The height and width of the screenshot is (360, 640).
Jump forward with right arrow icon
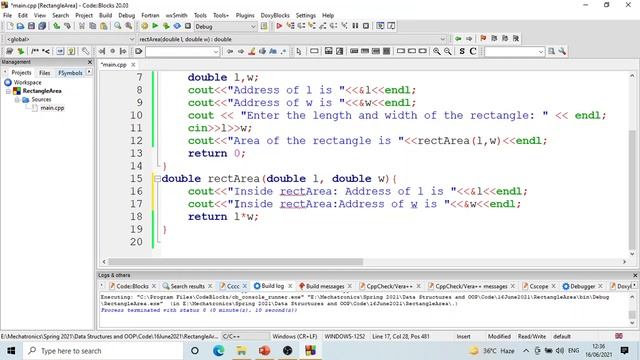point(469,38)
